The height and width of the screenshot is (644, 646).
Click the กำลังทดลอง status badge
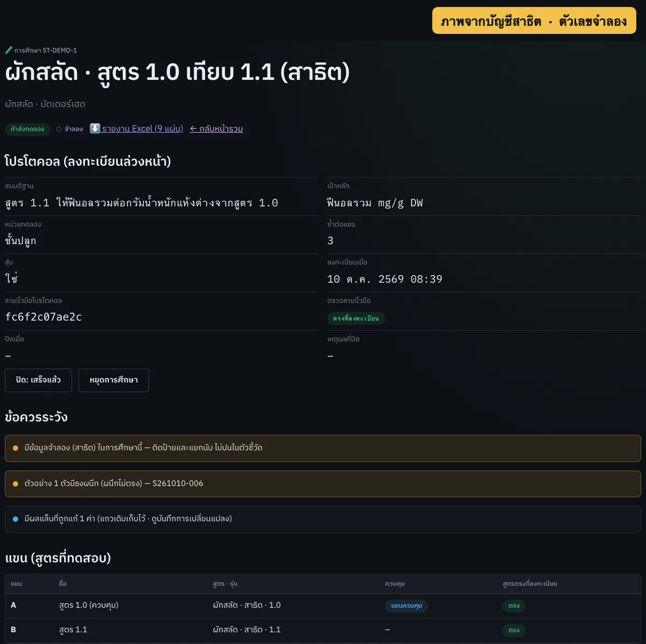(x=27, y=129)
